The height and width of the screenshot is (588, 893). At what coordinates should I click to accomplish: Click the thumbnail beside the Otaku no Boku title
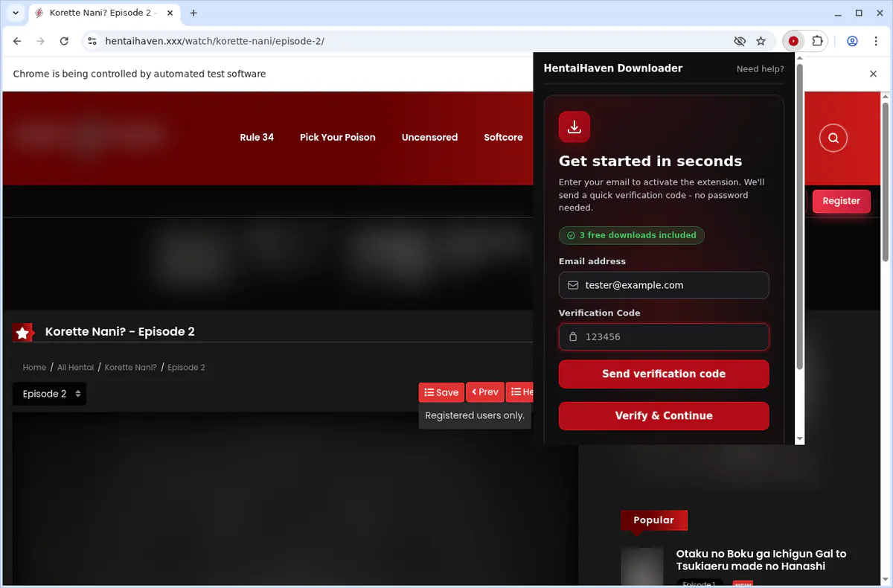point(641,566)
